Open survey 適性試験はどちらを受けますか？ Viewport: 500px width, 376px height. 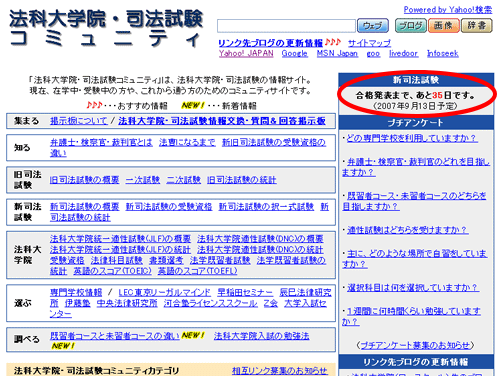[x=407, y=230]
